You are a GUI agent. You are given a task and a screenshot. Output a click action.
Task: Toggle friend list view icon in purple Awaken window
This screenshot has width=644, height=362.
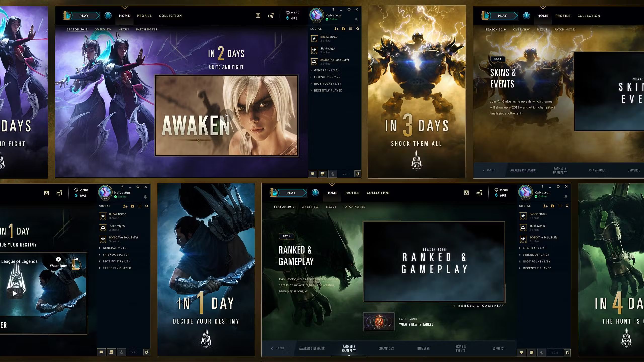coord(351,29)
